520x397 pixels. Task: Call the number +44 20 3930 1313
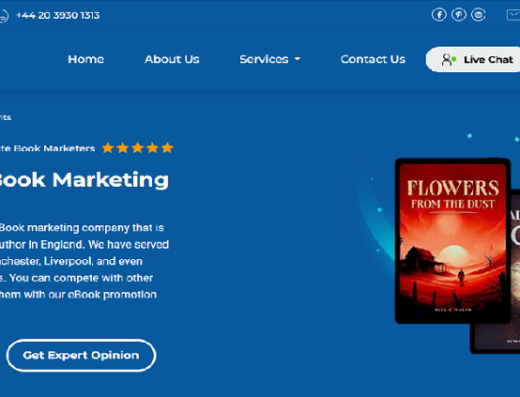click(x=58, y=15)
